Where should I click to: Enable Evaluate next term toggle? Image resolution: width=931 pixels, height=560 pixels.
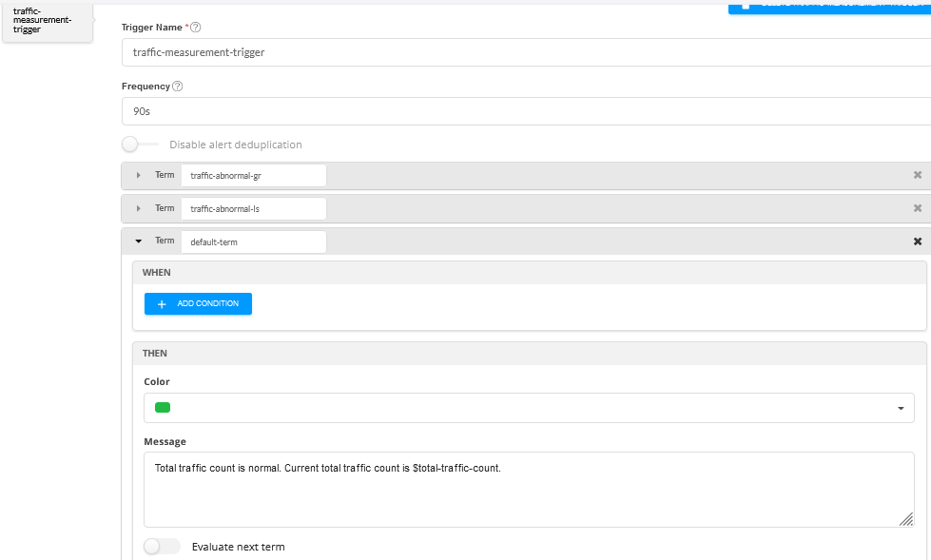coord(162,547)
